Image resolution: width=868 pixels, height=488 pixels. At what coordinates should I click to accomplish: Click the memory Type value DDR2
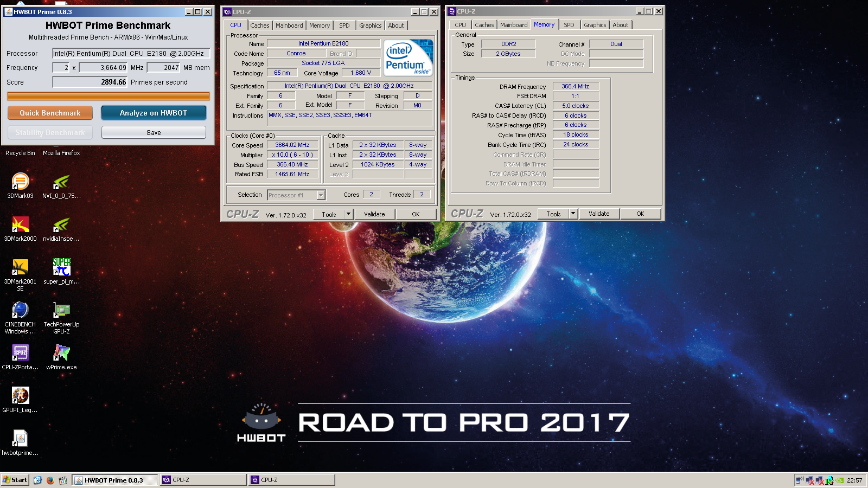pos(508,44)
